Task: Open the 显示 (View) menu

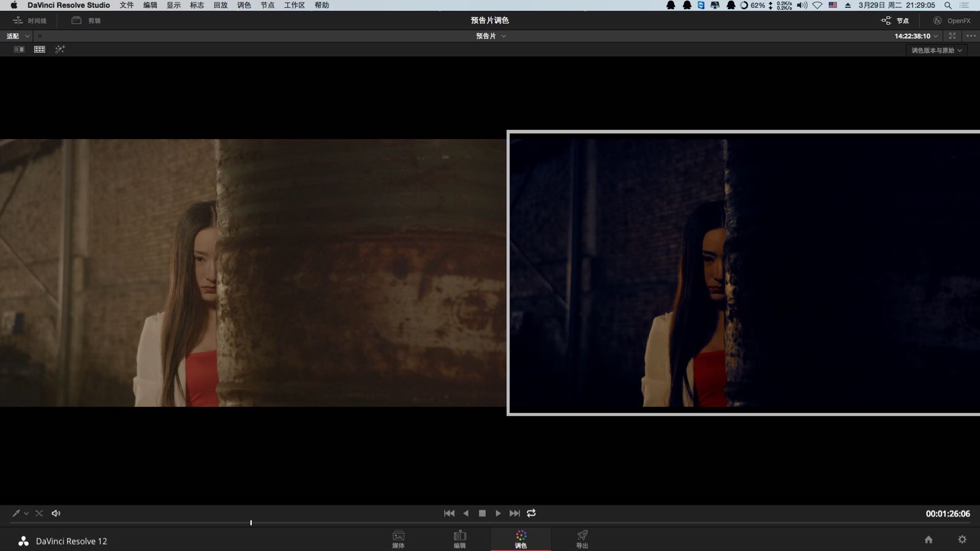Action: [x=174, y=5]
